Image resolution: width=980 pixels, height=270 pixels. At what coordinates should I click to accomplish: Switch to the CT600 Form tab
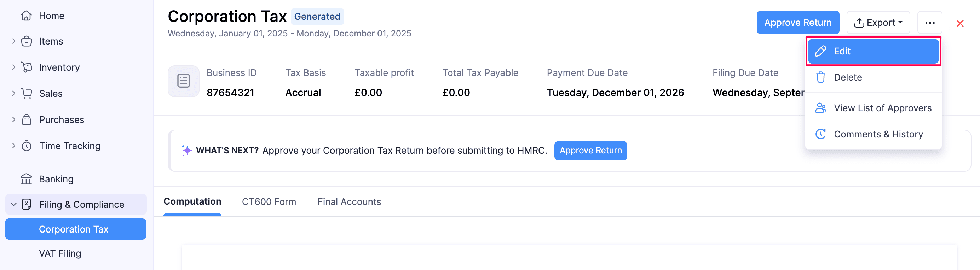(x=269, y=201)
